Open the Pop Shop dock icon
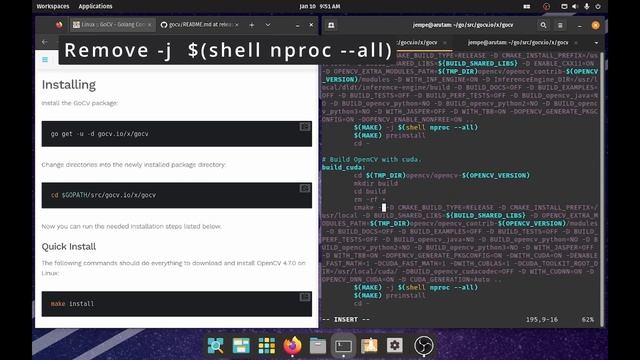Screen dimensions: 640x360 tap(369, 345)
